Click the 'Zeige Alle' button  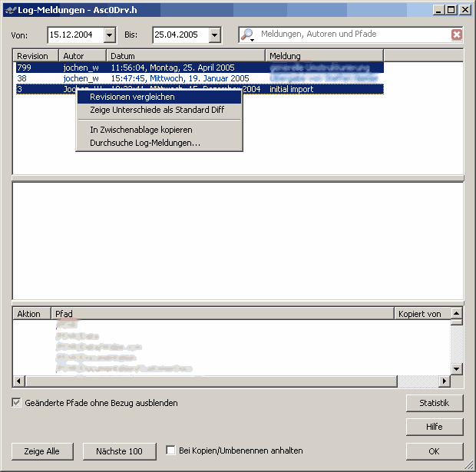(x=42, y=451)
